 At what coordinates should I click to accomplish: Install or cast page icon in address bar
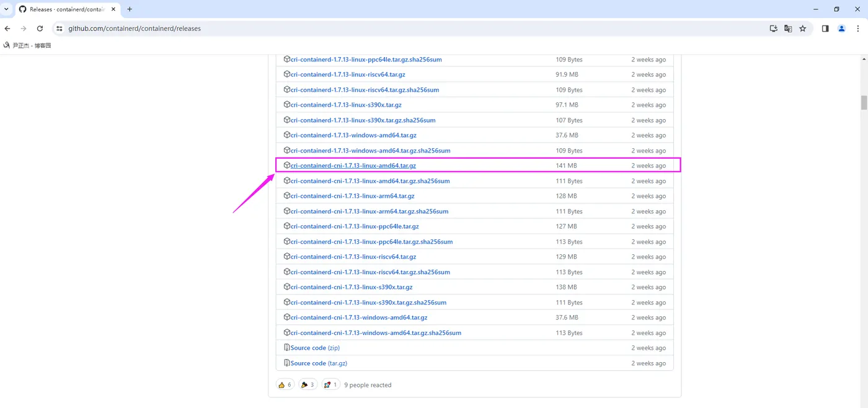click(773, 29)
